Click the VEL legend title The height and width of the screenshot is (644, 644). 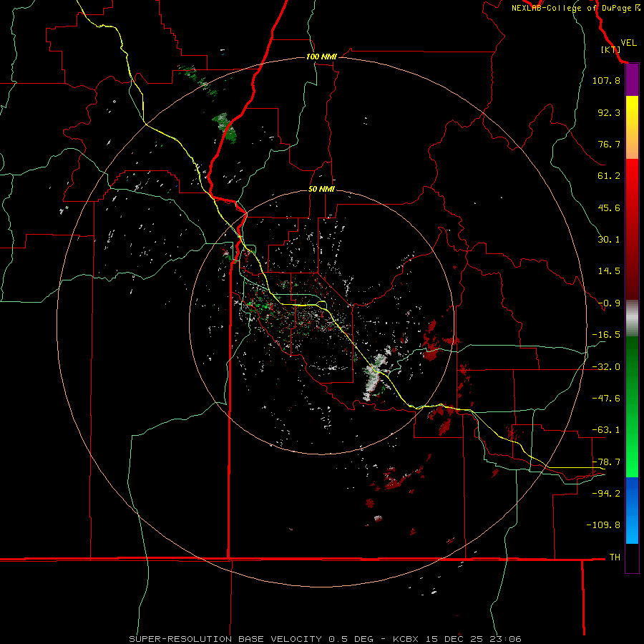(x=628, y=43)
